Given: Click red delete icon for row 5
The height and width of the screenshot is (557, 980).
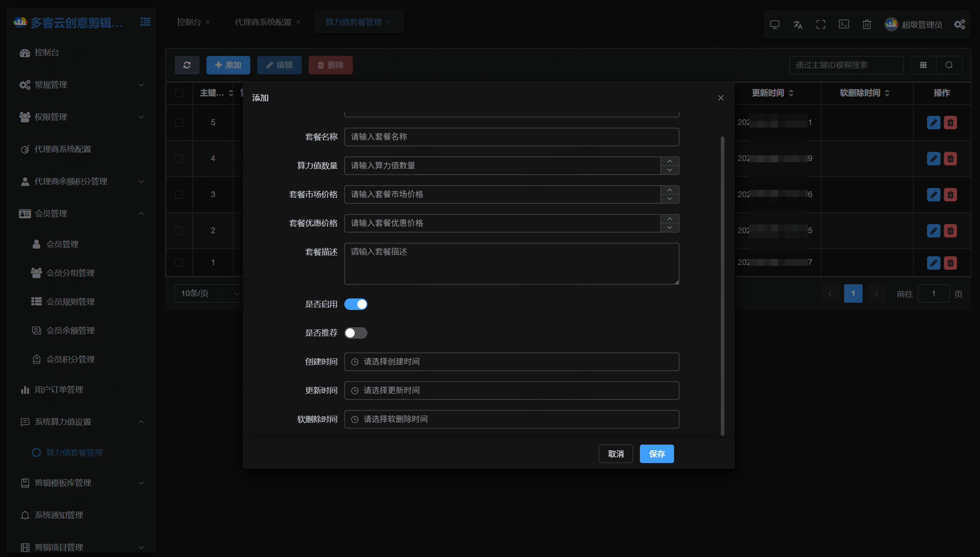Looking at the screenshot, I should click(950, 123).
